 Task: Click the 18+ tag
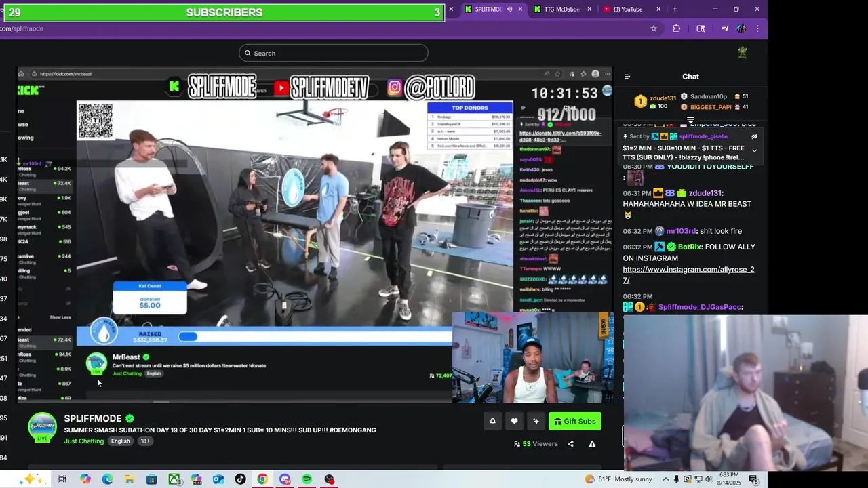click(x=145, y=441)
